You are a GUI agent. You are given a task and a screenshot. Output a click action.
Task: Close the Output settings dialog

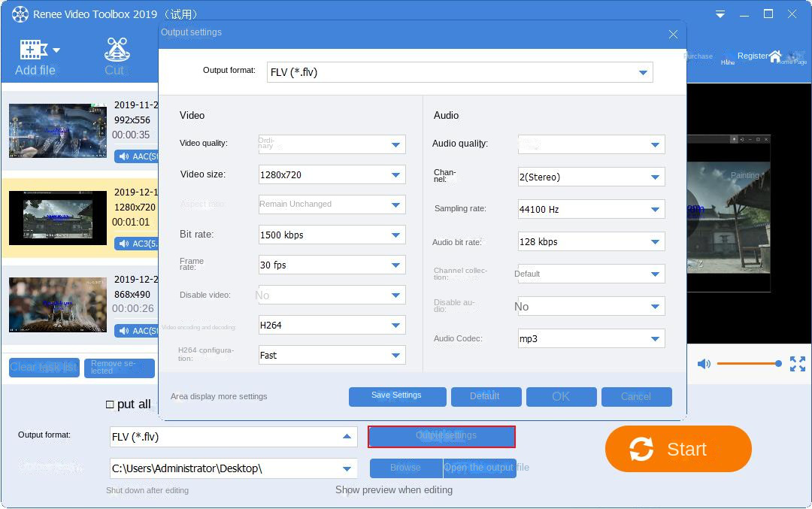point(673,34)
